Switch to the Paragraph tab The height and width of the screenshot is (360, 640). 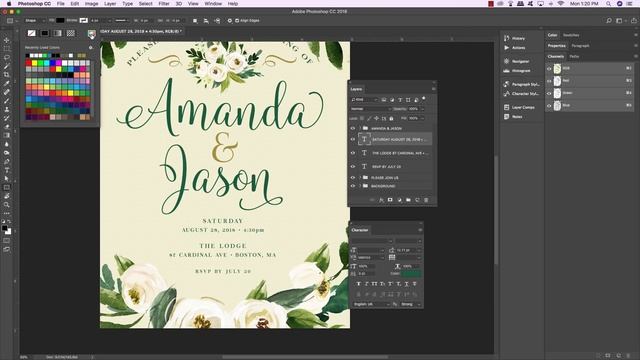pyautogui.click(x=580, y=46)
